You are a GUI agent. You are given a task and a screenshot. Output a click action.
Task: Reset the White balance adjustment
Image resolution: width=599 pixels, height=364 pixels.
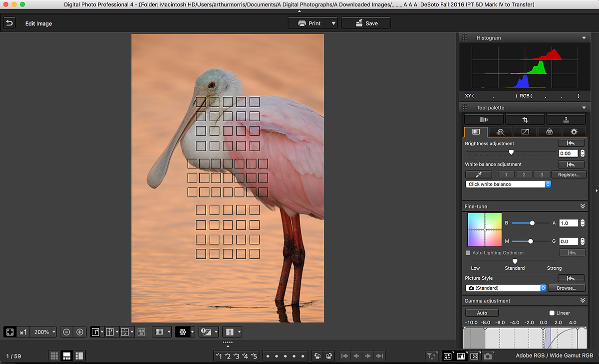pos(571,165)
